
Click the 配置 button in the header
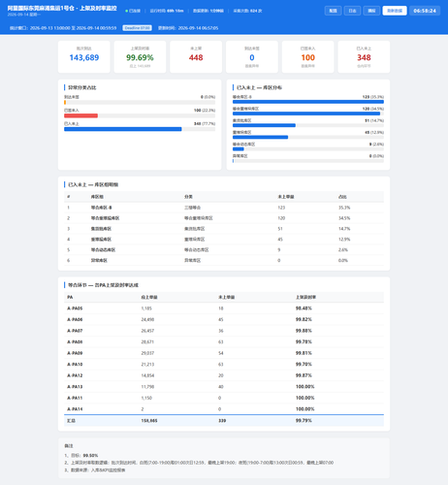tap(333, 11)
